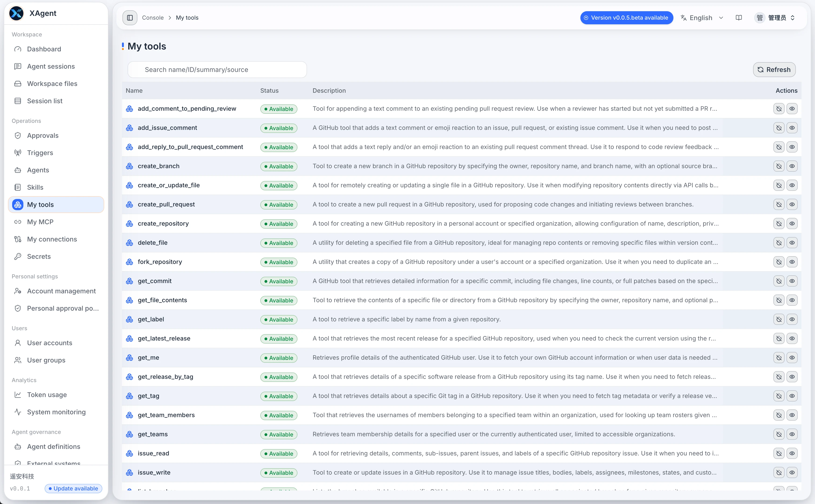This screenshot has width=815, height=504.
Task: View details of issue_read
Action: click(792, 453)
